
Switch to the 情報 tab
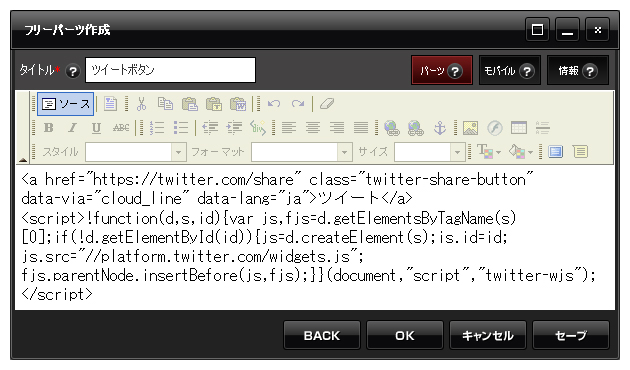point(578,71)
